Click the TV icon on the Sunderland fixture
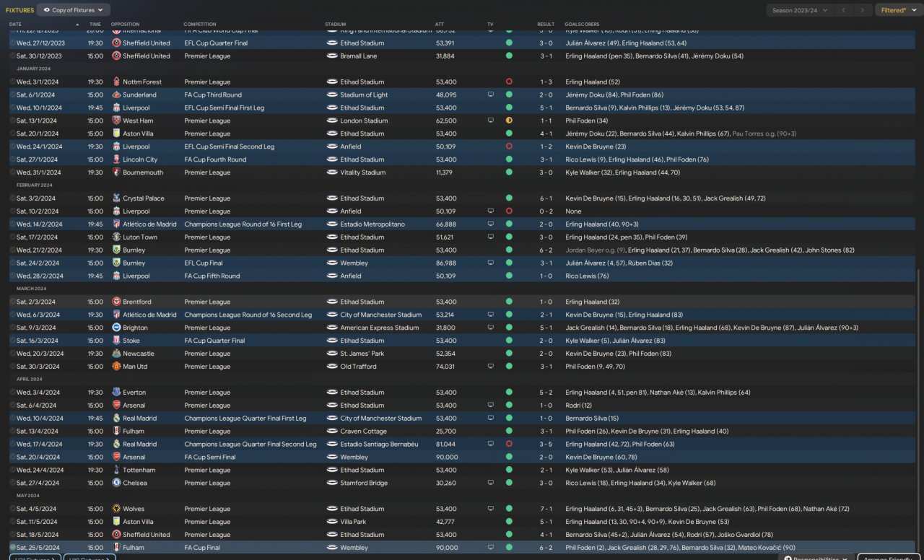The image size is (924, 560). point(491,95)
